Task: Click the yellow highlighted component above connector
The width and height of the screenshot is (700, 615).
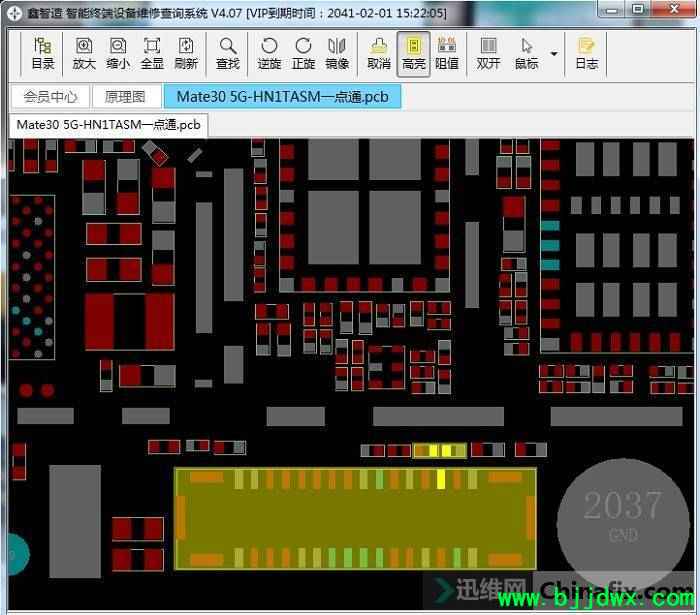Action: click(x=440, y=450)
